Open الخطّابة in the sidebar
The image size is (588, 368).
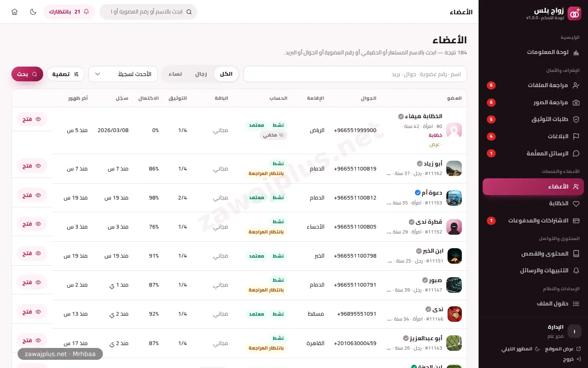point(533,203)
